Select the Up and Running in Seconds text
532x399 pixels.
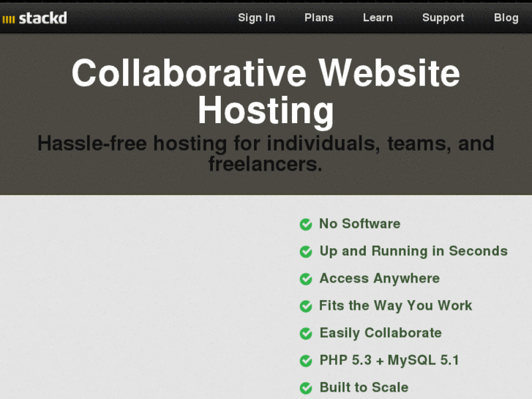click(x=413, y=251)
